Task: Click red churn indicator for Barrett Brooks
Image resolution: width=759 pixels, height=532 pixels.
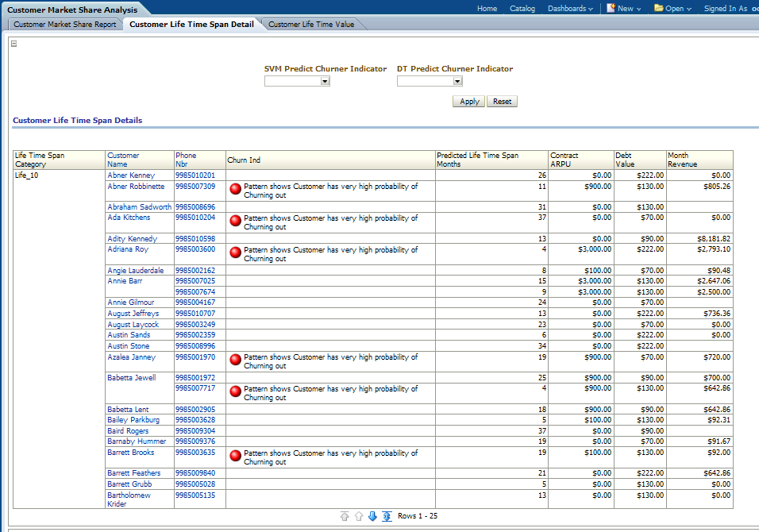Action: point(235,457)
